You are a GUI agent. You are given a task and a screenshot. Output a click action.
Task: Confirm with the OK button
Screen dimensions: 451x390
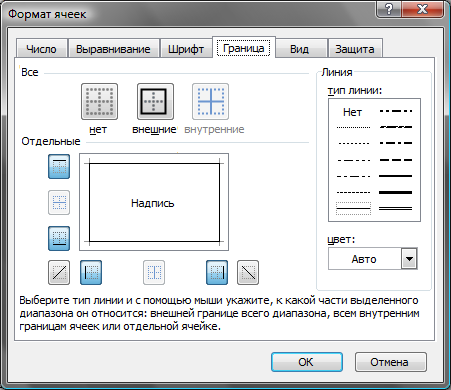[x=307, y=362]
